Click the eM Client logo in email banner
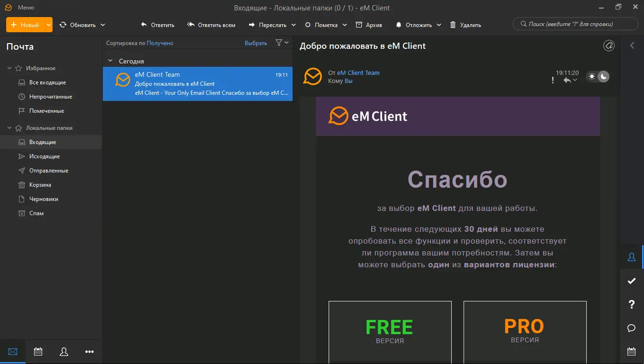Image resolution: width=644 pixels, height=364 pixels. point(368,116)
